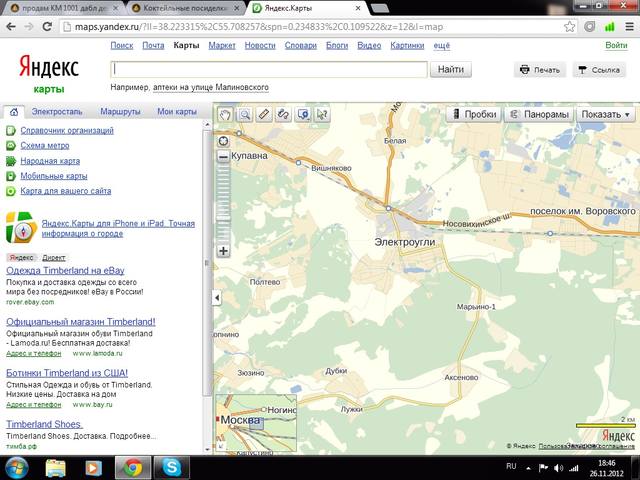Activate the ruler distance tool
This screenshot has height=480, width=640.
pos(264,115)
